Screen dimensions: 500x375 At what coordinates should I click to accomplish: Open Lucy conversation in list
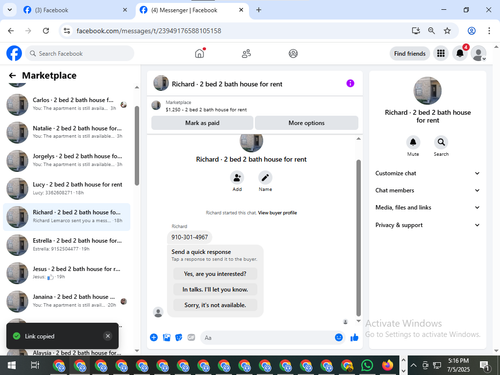[x=67, y=188]
